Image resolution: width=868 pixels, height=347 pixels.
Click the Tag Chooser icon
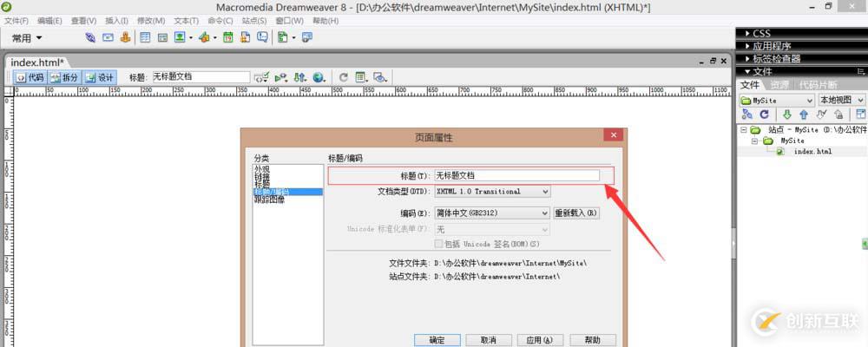[x=307, y=37]
